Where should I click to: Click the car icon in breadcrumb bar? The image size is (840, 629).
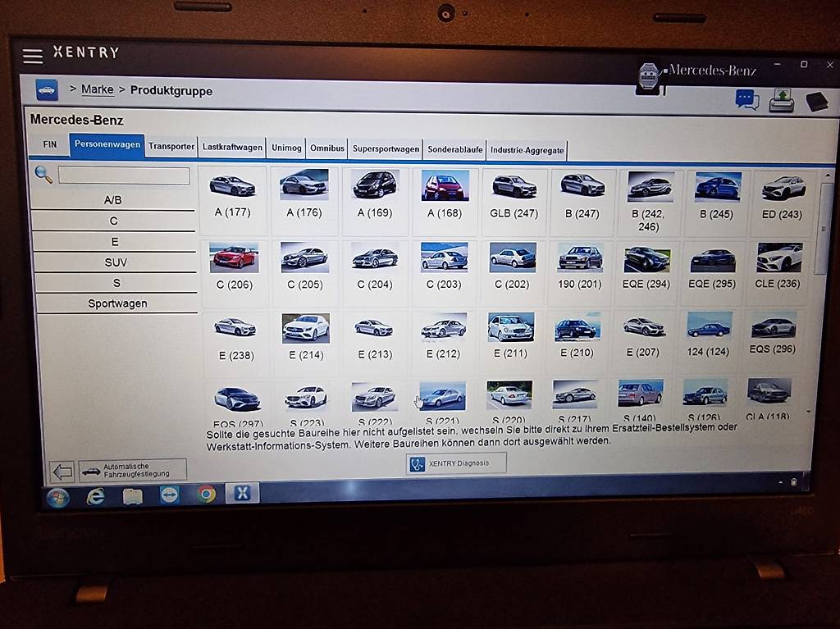[x=47, y=89]
